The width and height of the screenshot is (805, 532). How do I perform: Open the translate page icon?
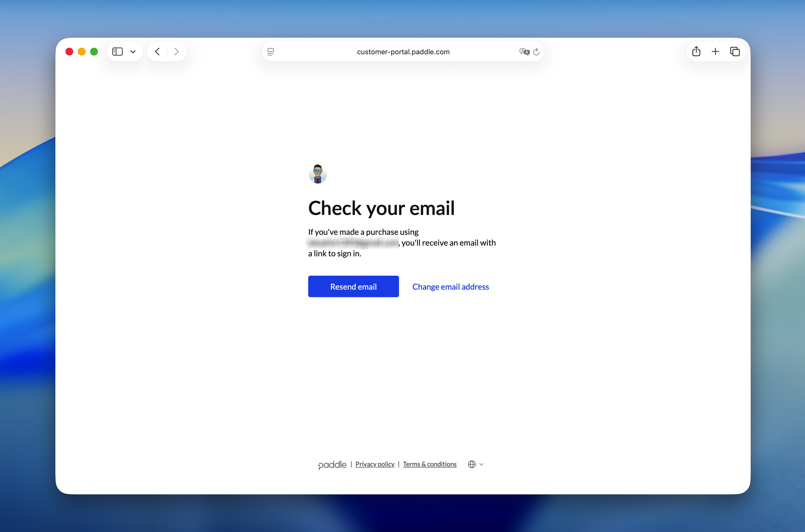pos(524,52)
